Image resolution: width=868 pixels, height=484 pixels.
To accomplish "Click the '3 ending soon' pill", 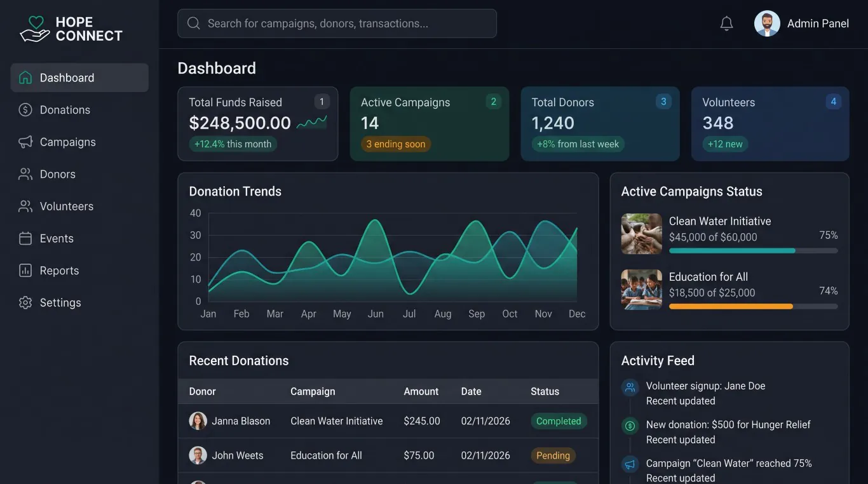I will pos(396,144).
